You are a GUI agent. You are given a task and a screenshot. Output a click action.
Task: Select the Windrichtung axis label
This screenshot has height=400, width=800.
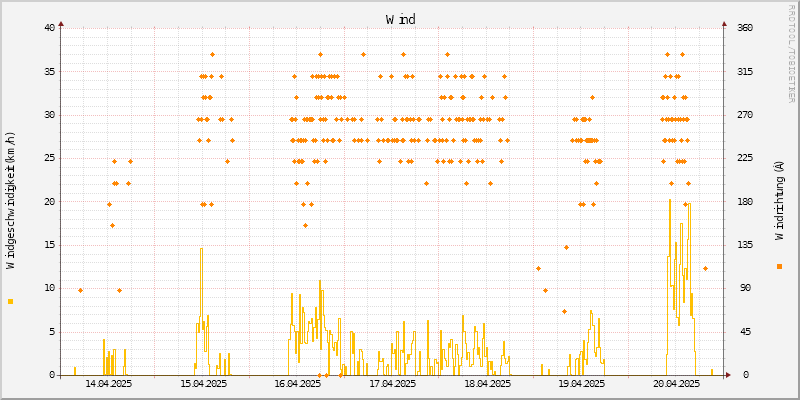tap(779, 201)
